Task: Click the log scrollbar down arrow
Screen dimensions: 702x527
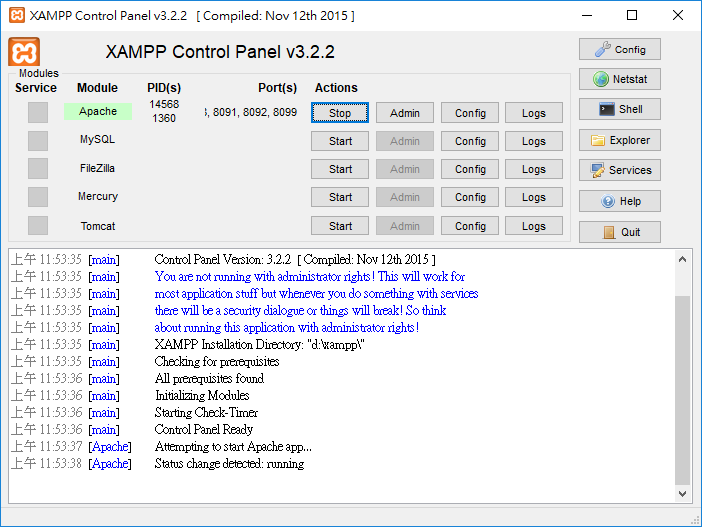Action: 682,494
